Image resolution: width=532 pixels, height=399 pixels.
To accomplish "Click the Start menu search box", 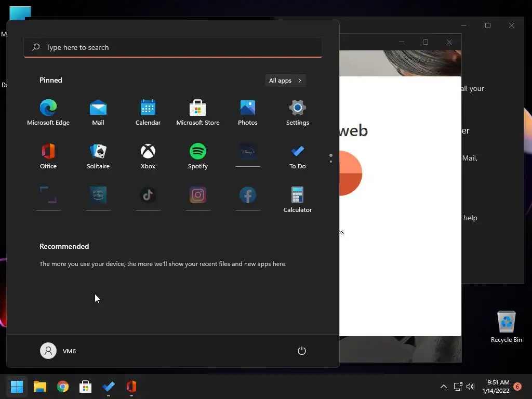I will [173, 47].
